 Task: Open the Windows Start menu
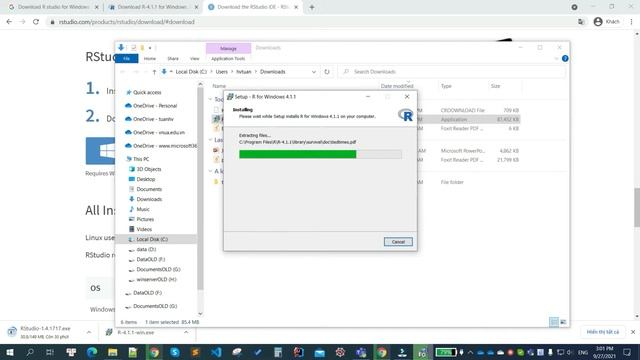tap(9, 352)
